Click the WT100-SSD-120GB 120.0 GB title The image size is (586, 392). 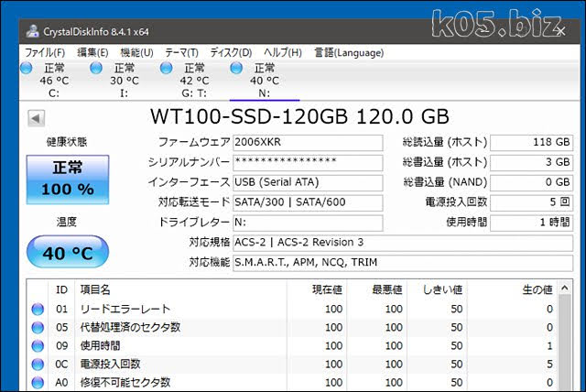tap(299, 116)
